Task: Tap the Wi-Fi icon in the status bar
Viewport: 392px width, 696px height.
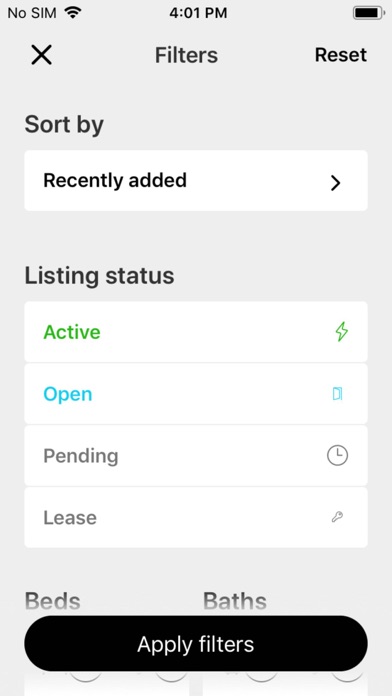Action: 72,12
